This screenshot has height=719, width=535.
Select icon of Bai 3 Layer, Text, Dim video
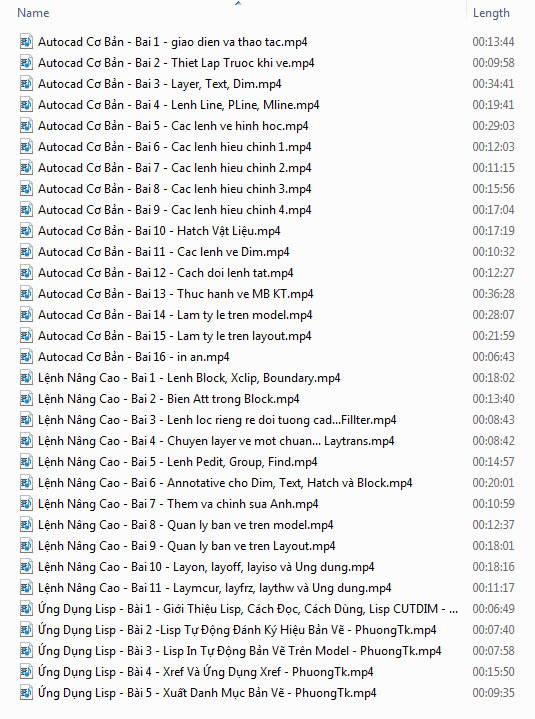(x=26, y=84)
